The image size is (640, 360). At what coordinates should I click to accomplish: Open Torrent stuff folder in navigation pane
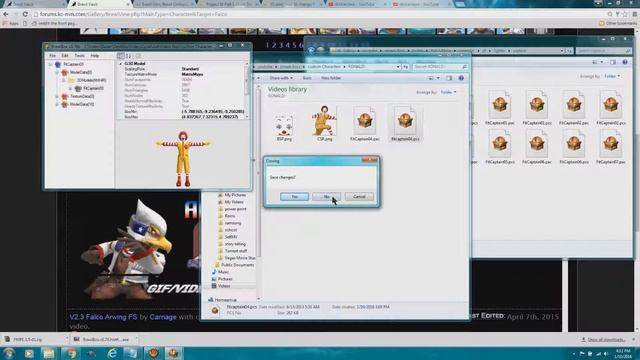point(235,251)
